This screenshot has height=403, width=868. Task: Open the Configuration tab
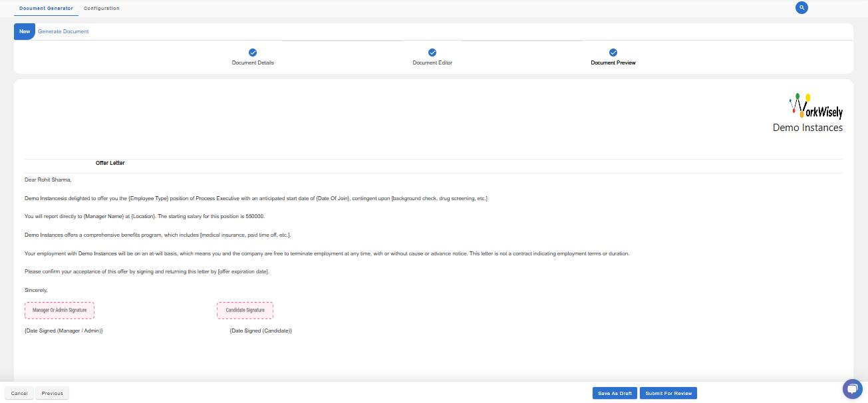point(102,8)
